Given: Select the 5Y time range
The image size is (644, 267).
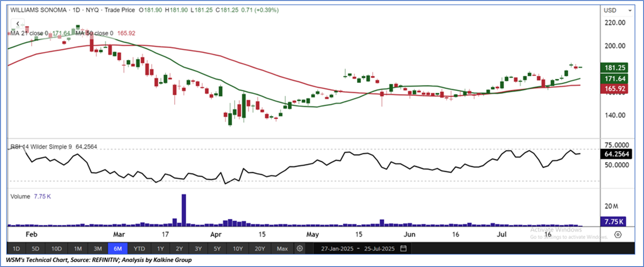Looking at the screenshot, I should click(x=217, y=249).
